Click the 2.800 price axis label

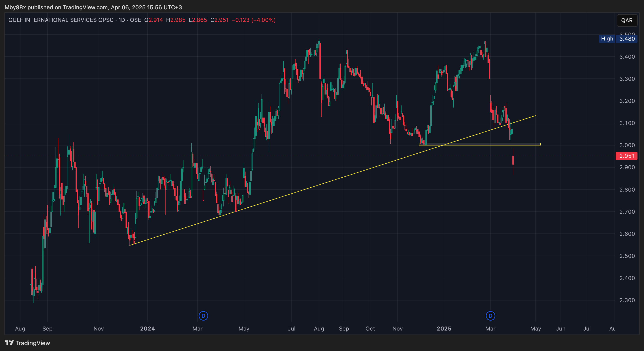tap(627, 189)
